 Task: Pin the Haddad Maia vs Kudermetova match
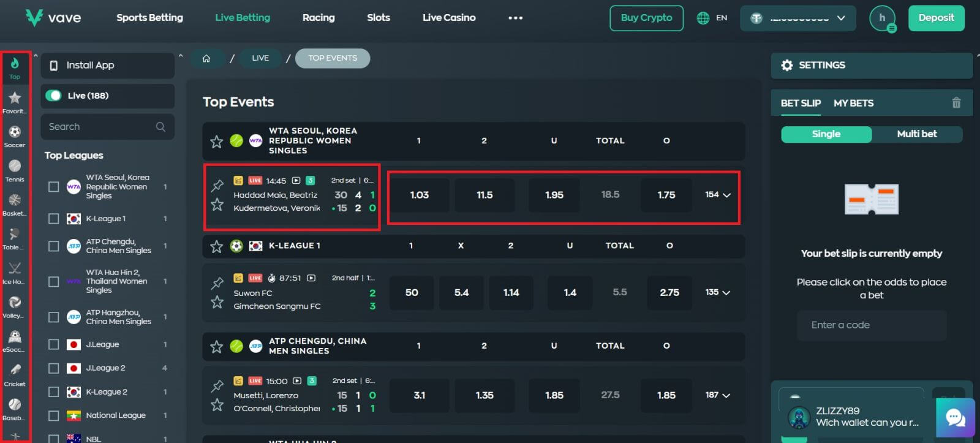click(x=217, y=184)
